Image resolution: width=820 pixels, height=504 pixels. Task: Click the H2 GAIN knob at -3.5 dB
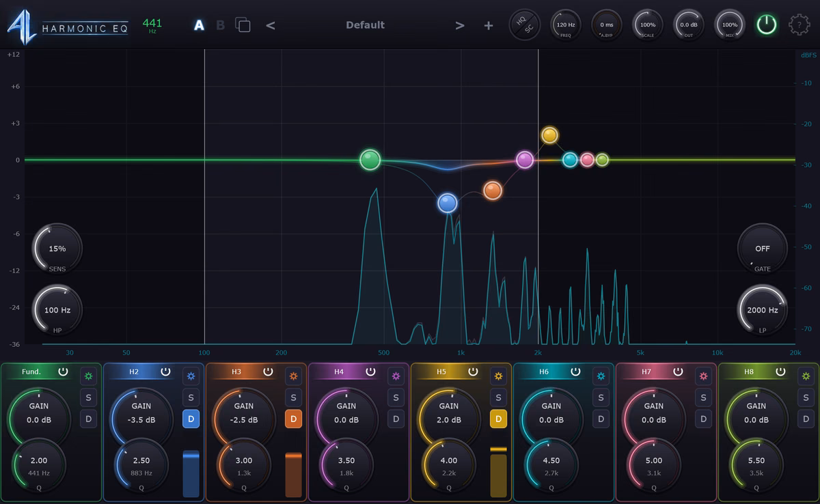click(141, 417)
